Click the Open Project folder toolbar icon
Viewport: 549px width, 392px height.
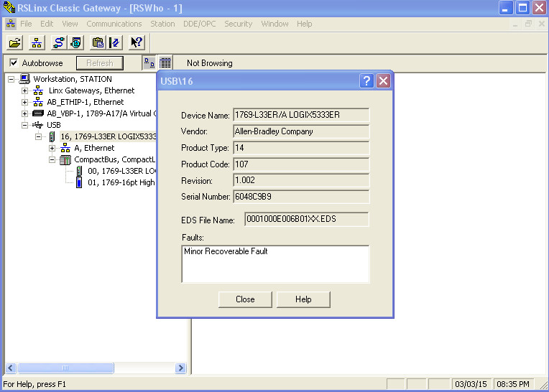coord(14,43)
